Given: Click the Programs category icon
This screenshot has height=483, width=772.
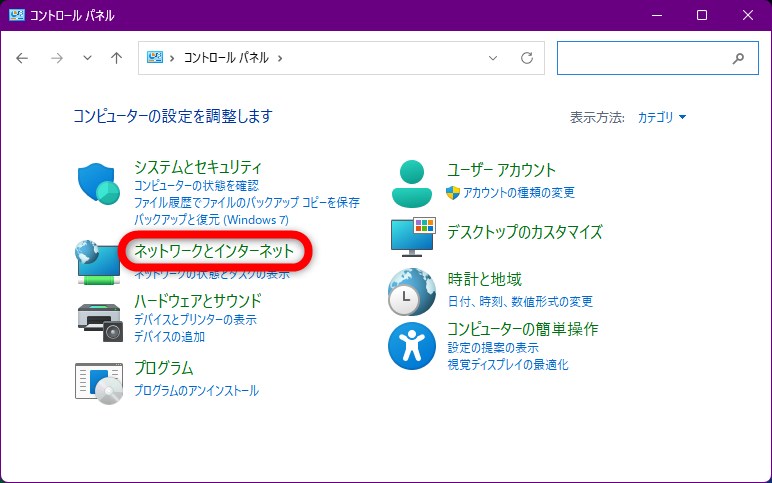Looking at the screenshot, I should pos(98,381).
